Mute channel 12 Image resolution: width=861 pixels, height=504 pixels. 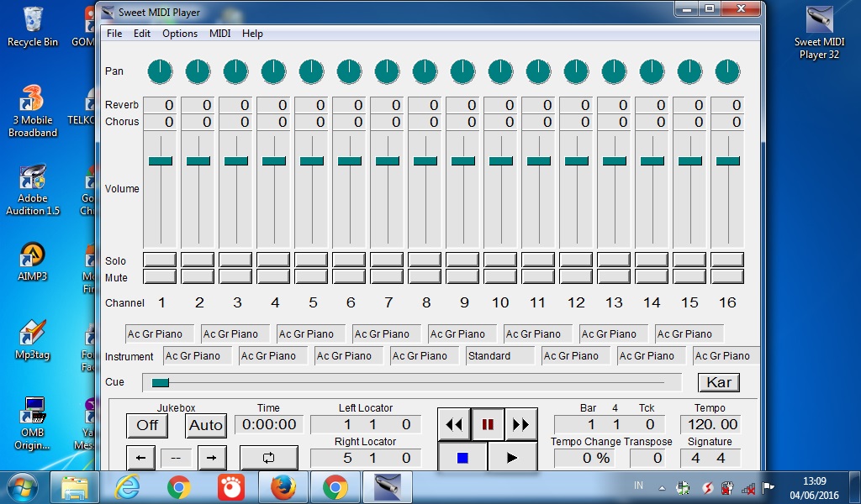(x=576, y=276)
